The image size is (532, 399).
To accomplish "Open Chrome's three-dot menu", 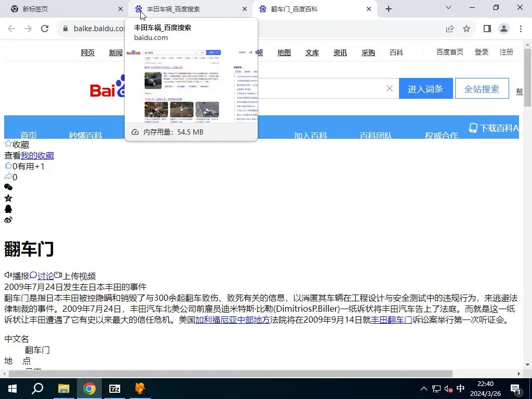I will pos(521,29).
